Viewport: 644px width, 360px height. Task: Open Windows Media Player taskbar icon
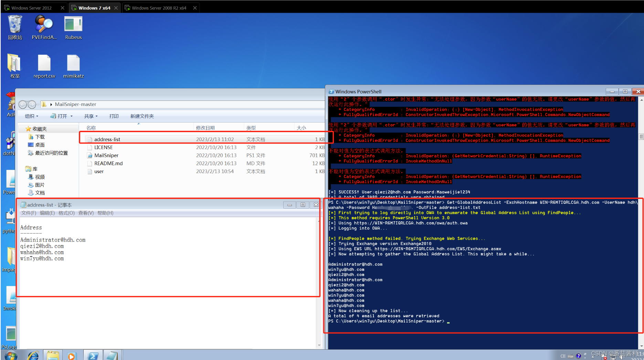72,356
